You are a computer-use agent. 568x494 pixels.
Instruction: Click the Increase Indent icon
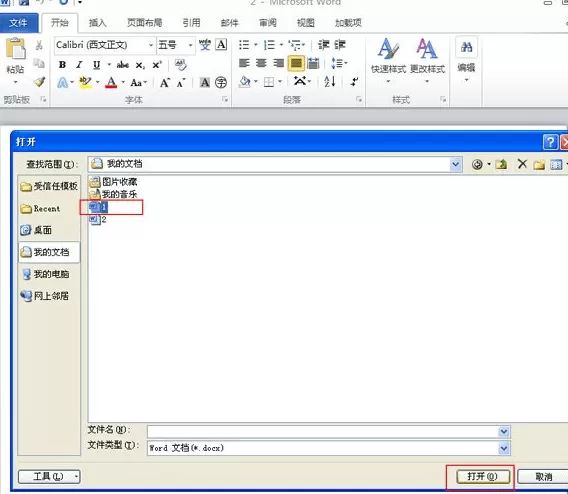pos(340,45)
